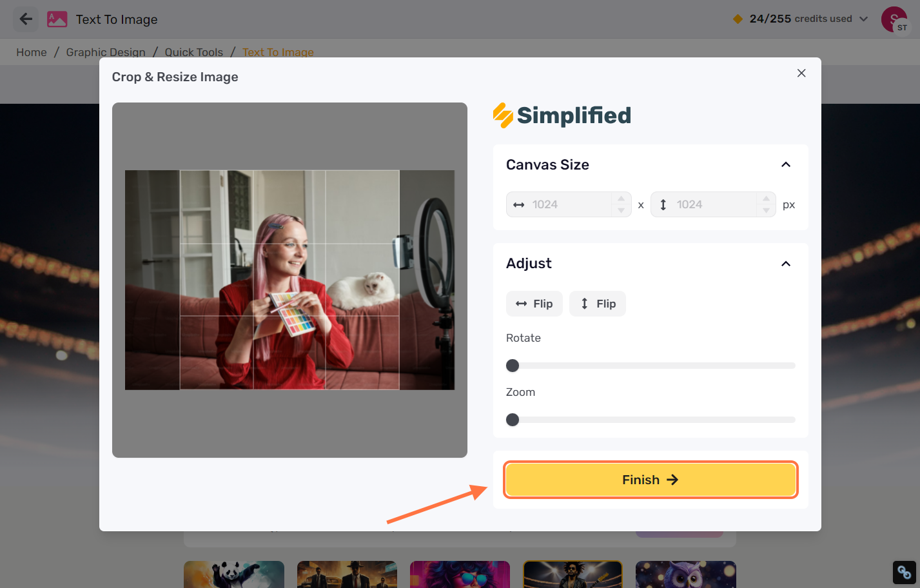
Task: Select the panda thumbnail
Action: click(x=234, y=574)
